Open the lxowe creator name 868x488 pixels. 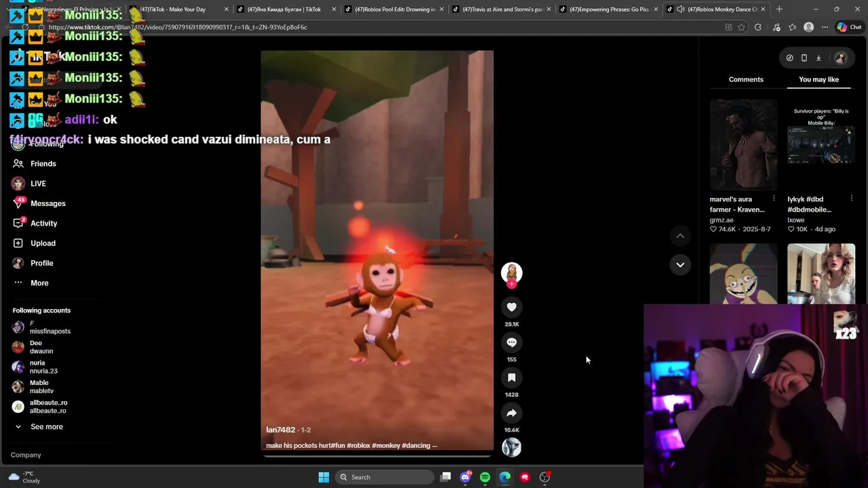coord(796,220)
